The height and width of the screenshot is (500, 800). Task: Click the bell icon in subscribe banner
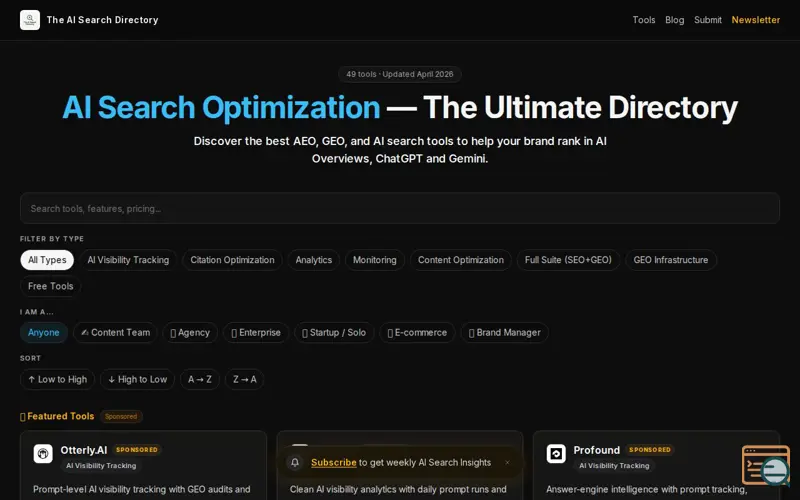(x=295, y=462)
